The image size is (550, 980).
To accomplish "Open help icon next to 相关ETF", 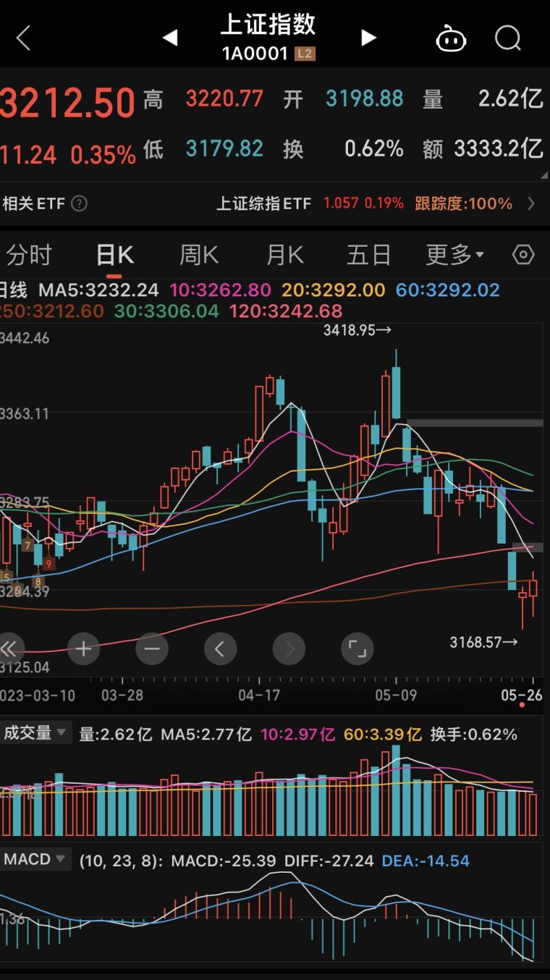I will (80, 204).
